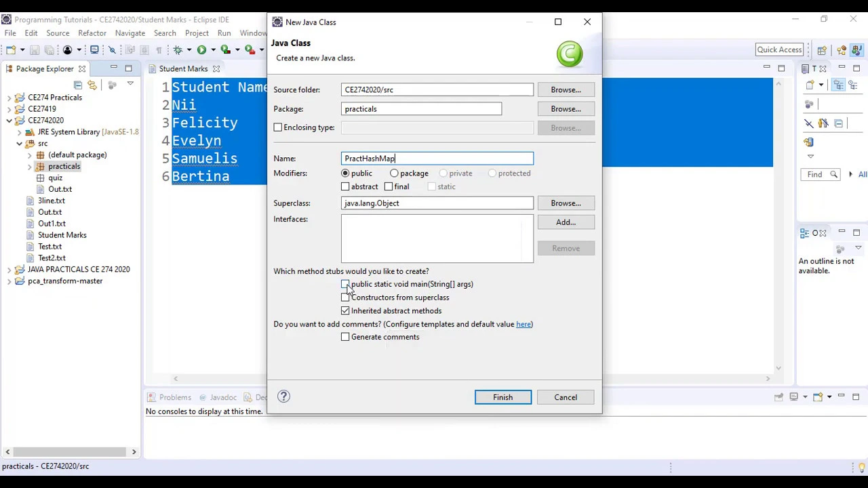868x488 pixels.
Task: Click the Skip All Breakpoints icon
Action: click(x=113, y=49)
